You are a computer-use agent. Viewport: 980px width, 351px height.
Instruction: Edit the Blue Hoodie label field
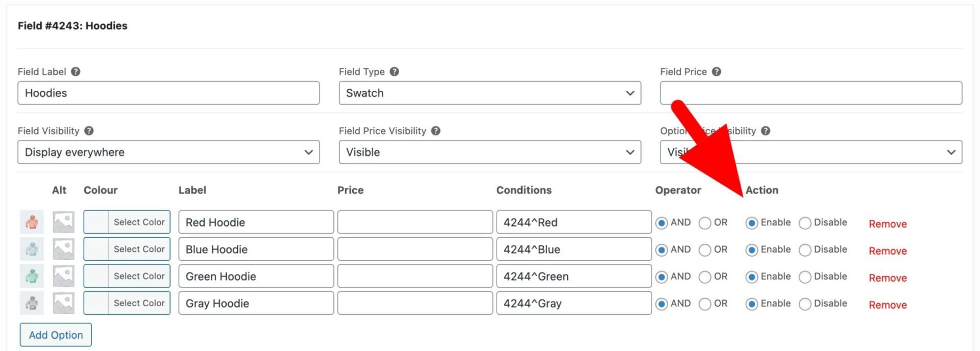(x=256, y=249)
